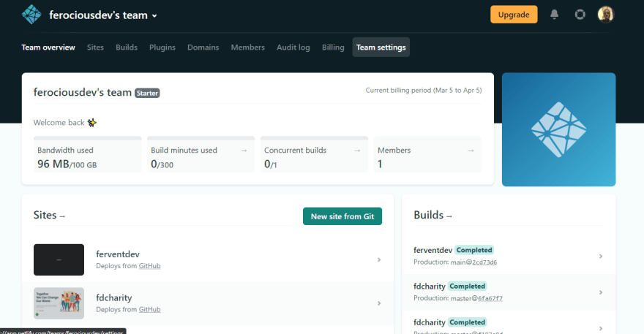This screenshot has width=644, height=334.
Task: Click the ferventdev site thumbnail
Action: tap(59, 259)
